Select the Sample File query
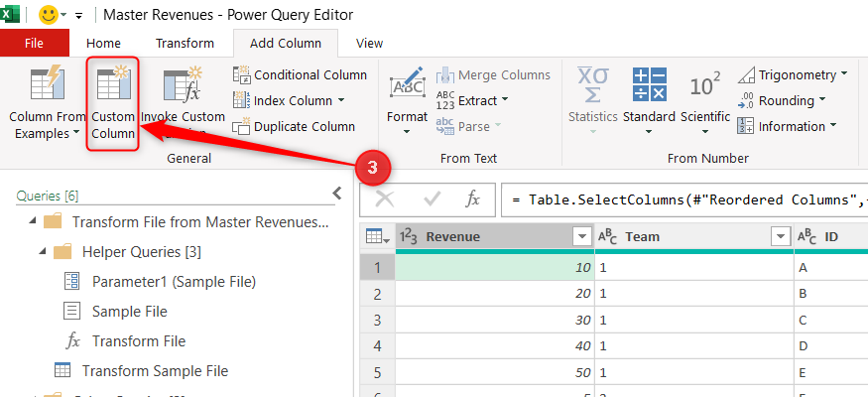 click(130, 312)
